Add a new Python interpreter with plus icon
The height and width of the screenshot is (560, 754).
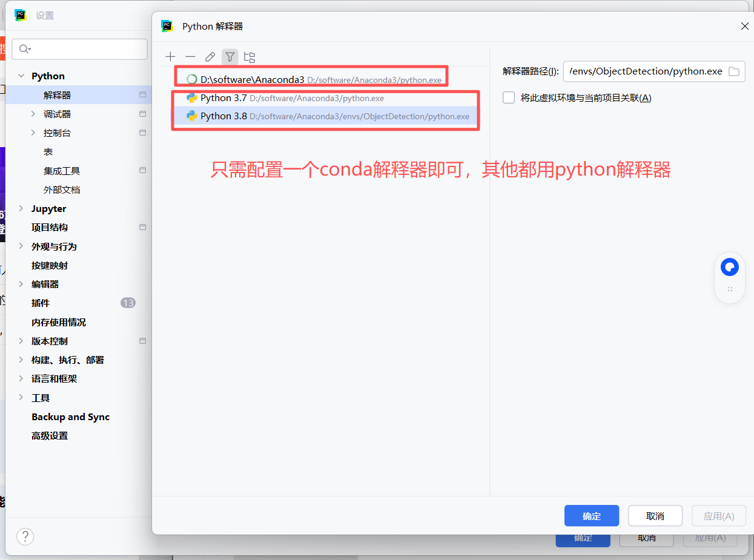(x=170, y=57)
